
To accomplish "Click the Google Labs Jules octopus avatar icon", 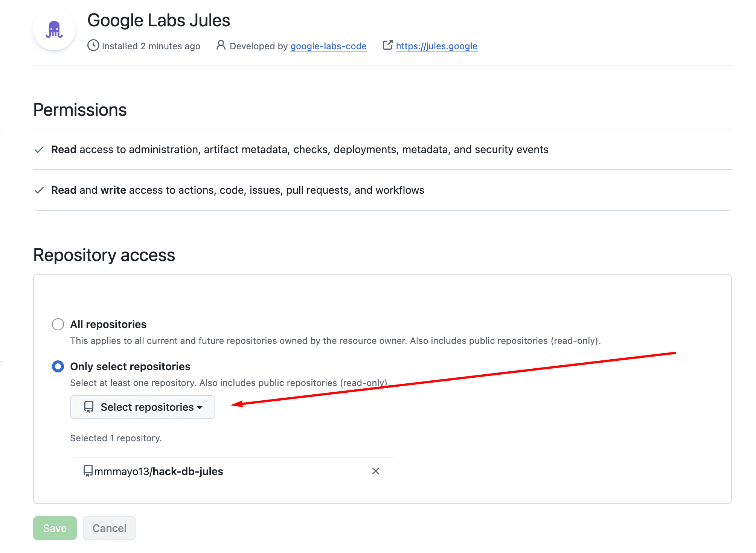I will pos(54,29).
